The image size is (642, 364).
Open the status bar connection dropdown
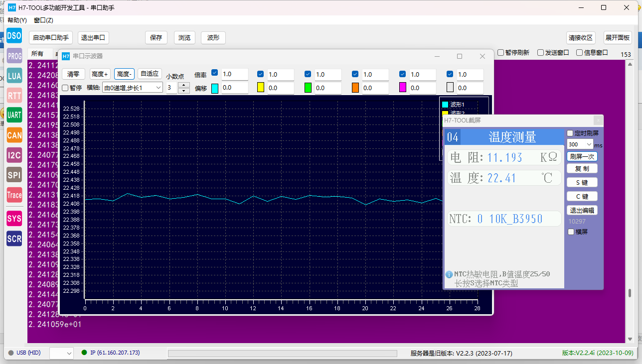coord(62,353)
